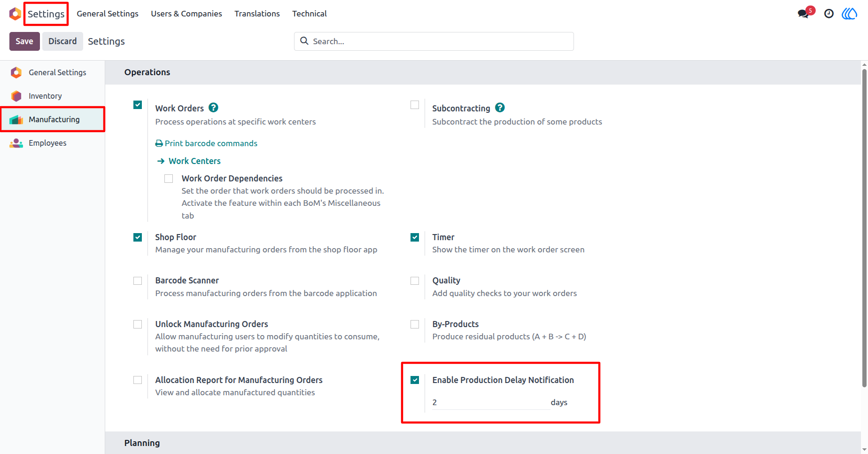This screenshot has width=868, height=454.
Task: Click the General Settings sidebar icon
Action: tap(16, 72)
